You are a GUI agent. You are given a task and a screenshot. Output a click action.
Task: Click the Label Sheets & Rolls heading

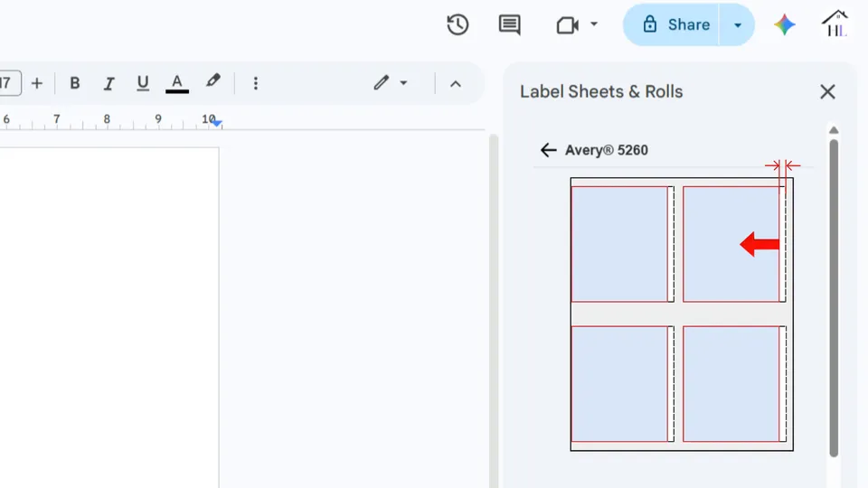[x=601, y=91]
